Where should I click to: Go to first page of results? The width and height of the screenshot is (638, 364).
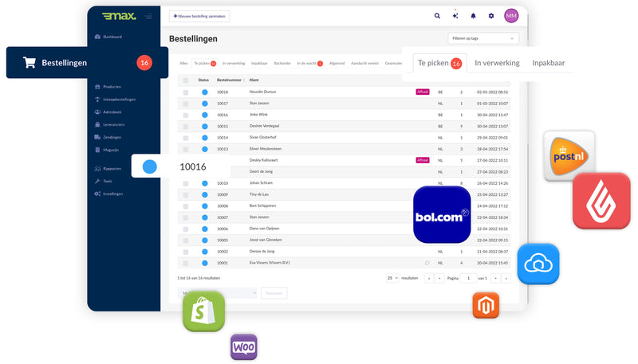[428, 278]
